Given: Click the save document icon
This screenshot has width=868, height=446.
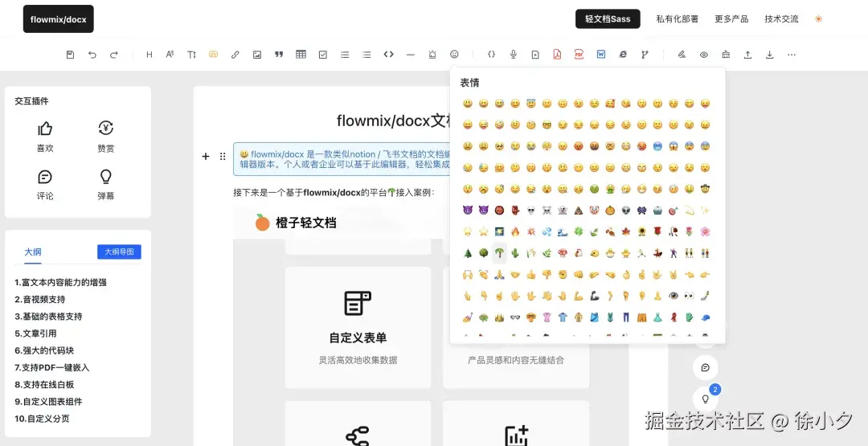Looking at the screenshot, I should pyautogui.click(x=70, y=54).
